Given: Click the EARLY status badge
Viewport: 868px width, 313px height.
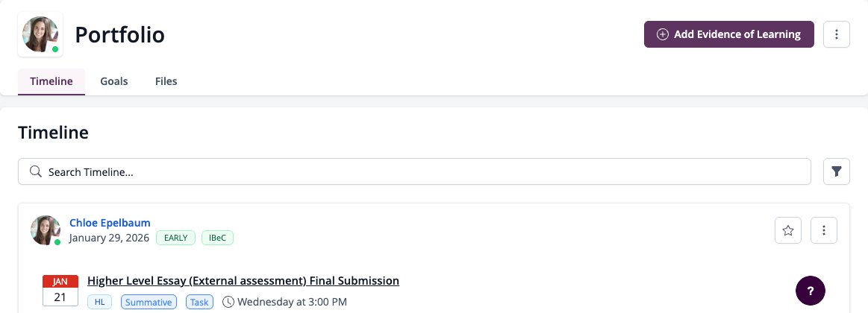Looking at the screenshot, I should (175, 238).
